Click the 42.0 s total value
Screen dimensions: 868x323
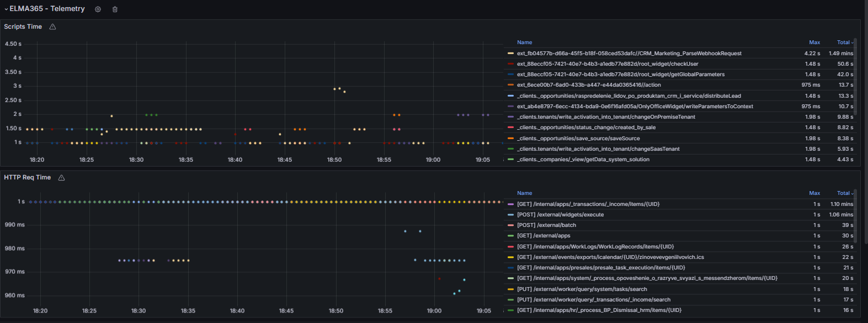(845, 75)
